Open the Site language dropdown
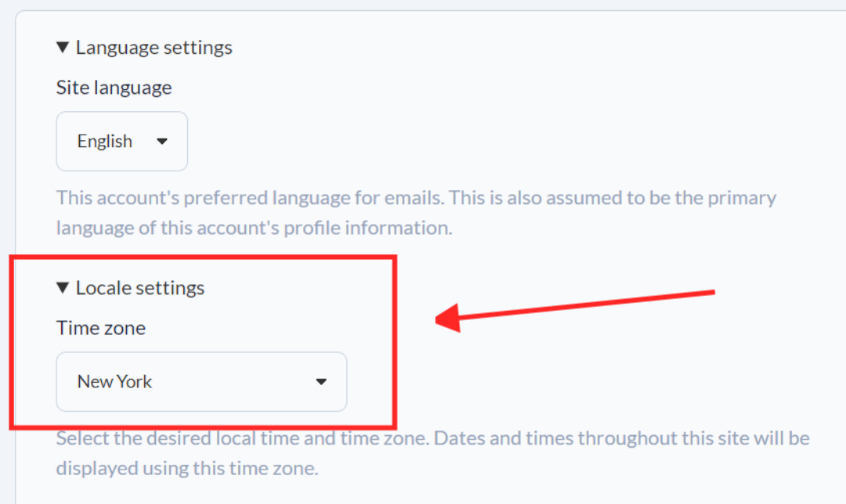 tap(121, 142)
